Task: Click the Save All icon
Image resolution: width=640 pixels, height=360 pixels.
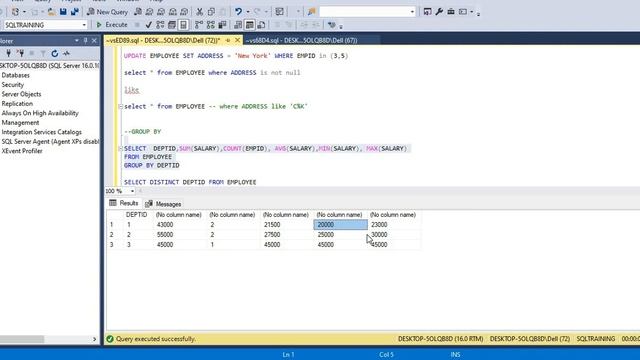Action: (75, 12)
